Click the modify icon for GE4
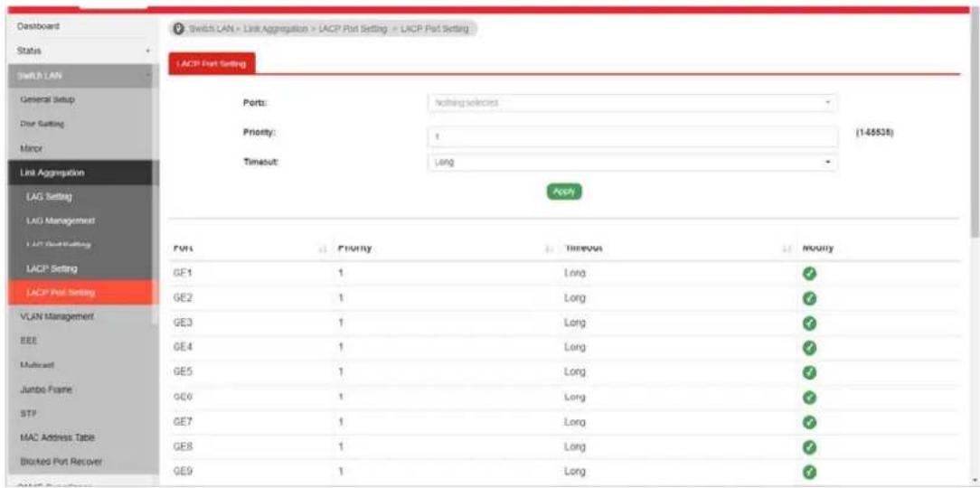 point(810,347)
